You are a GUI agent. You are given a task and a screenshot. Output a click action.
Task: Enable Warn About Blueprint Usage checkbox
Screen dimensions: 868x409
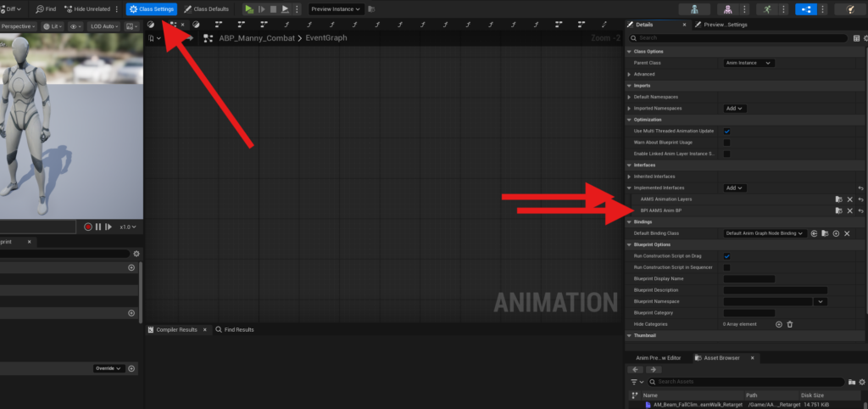pyautogui.click(x=727, y=143)
